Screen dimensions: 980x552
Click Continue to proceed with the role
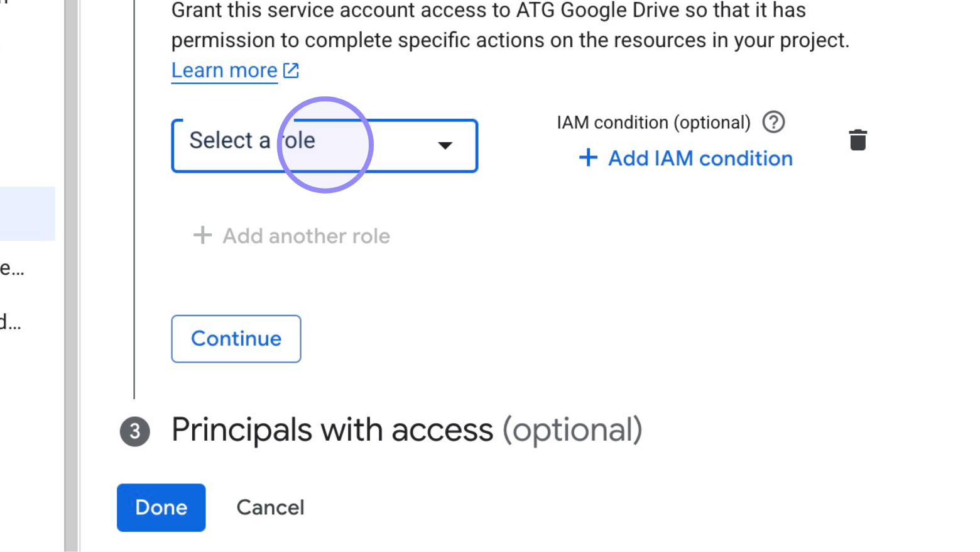click(236, 338)
